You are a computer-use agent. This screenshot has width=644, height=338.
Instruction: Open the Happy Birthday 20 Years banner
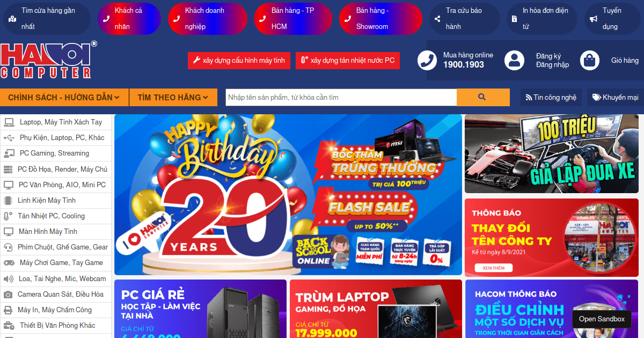pos(288,195)
